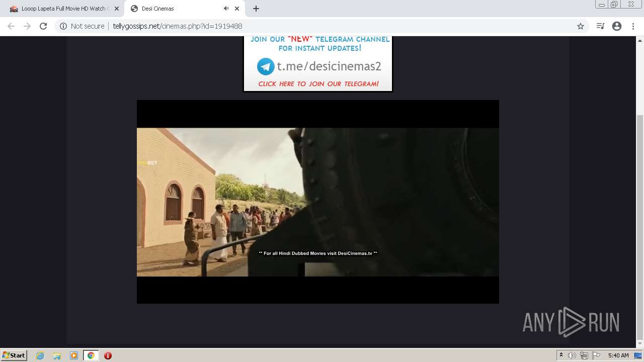Open Windows Media Player in taskbar

pos(74,355)
